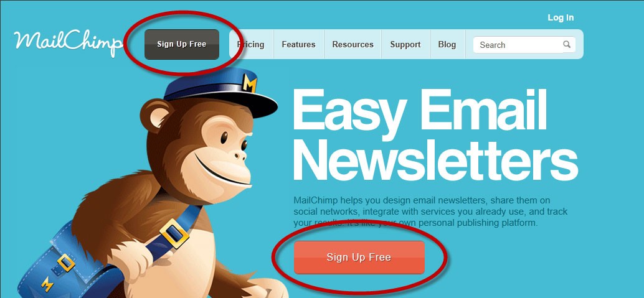This screenshot has height=298, width=644.
Task: Visit the Support section
Action: pos(405,44)
